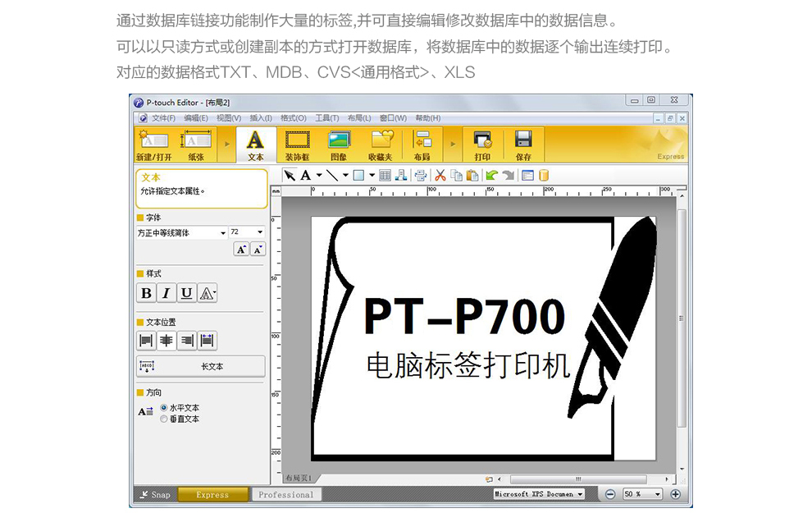This screenshot has height=513, width=812.
Task: Open the printer selection dropdown
Action: tap(581, 494)
